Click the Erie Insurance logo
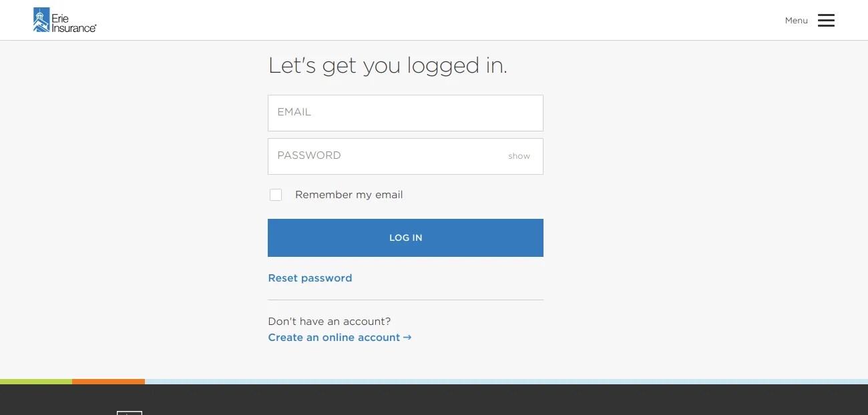The image size is (868, 415). (65, 20)
